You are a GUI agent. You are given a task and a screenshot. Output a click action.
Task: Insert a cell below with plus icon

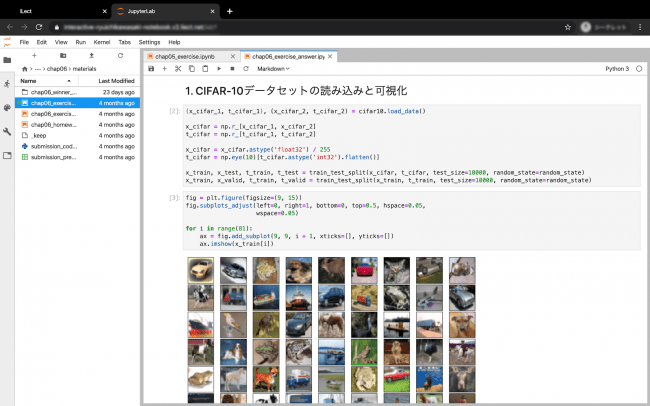[x=165, y=68]
